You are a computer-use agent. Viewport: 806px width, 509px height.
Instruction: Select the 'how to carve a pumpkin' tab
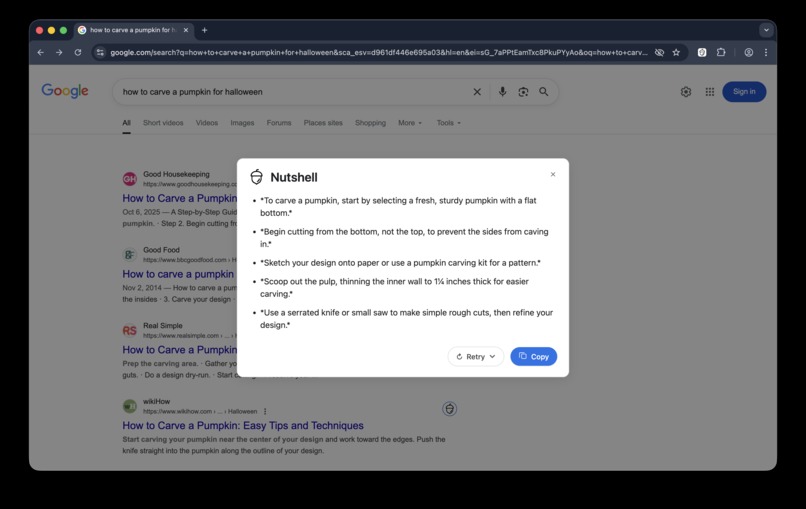(134, 30)
